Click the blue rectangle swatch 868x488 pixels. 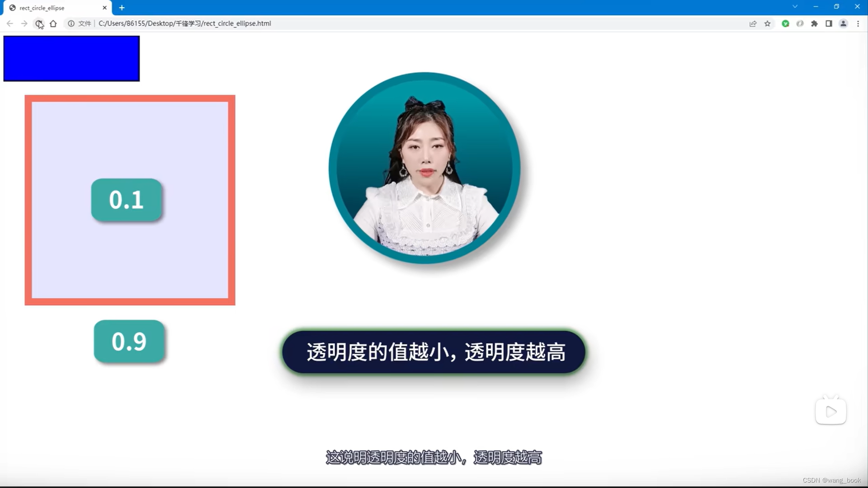click(71, 58)
